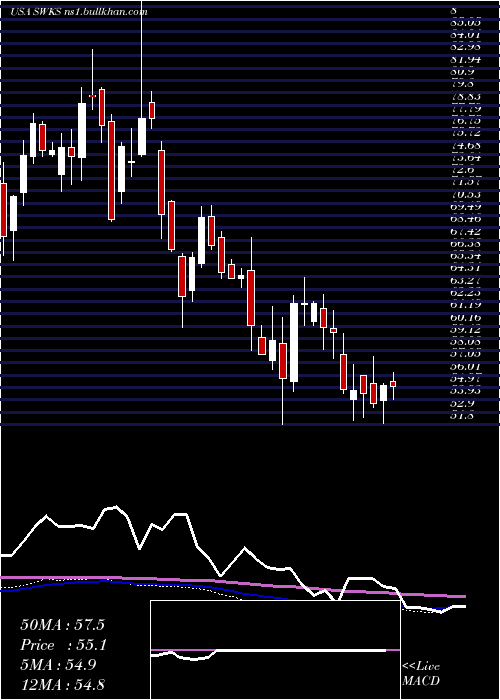Click the 63.27 price axis label

coord(465,280)
